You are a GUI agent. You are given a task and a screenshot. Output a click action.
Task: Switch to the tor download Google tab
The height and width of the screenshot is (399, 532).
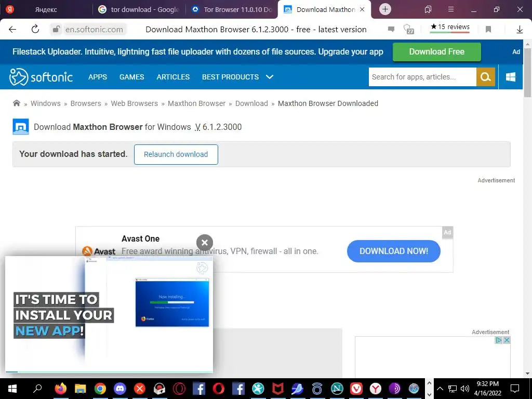[139, 9]
